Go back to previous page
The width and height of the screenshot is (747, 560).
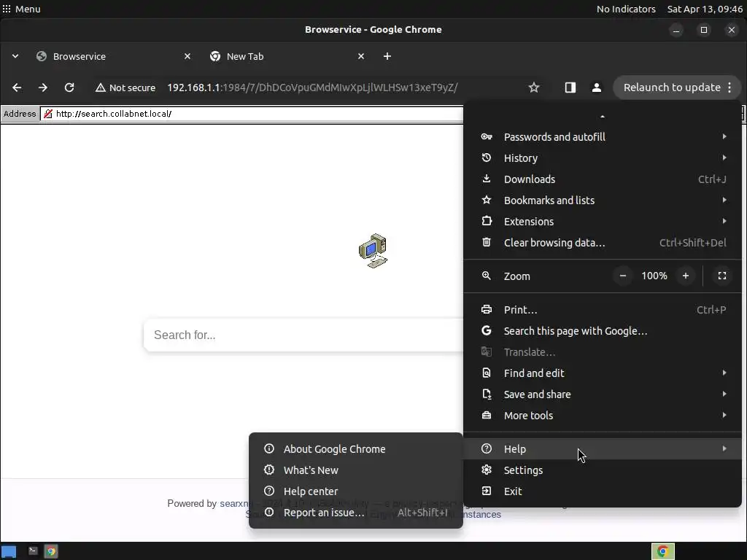(17, 87)
